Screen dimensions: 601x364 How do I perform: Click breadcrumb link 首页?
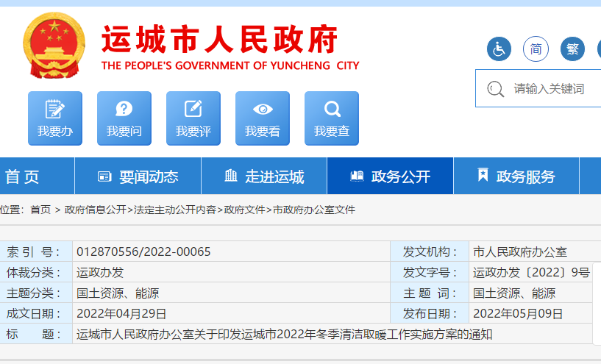40,210
